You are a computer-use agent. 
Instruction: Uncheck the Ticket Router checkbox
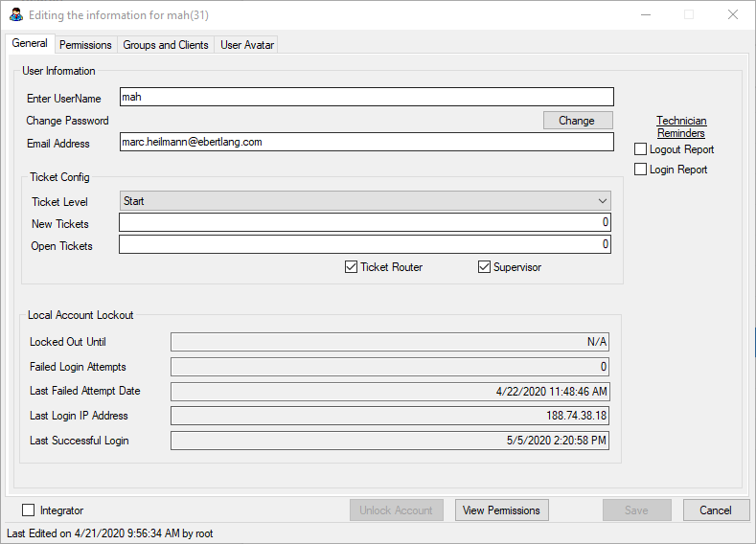[351, 267]
